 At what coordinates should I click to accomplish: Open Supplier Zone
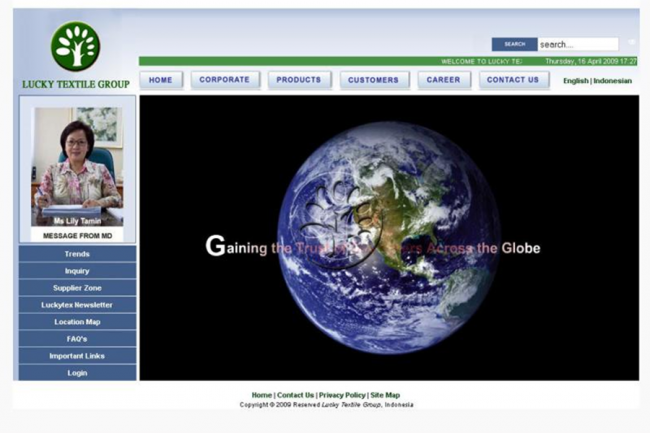[x=77, y=288]
